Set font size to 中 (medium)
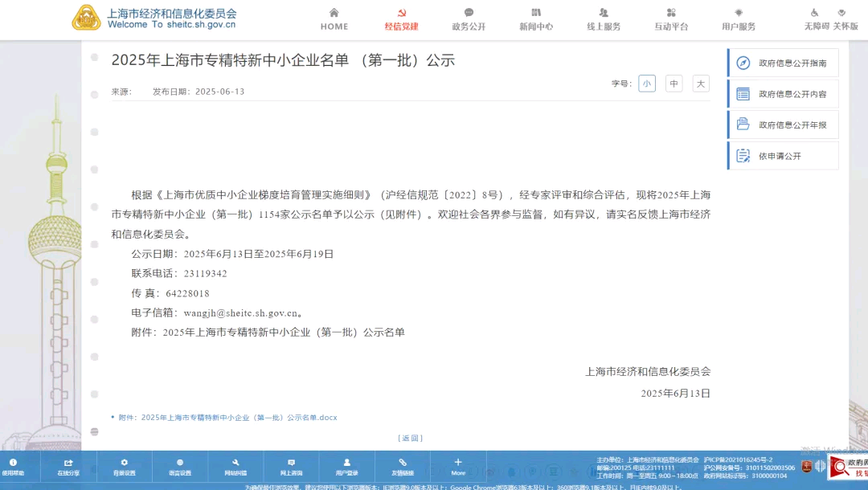 click(x=674, y=84)
